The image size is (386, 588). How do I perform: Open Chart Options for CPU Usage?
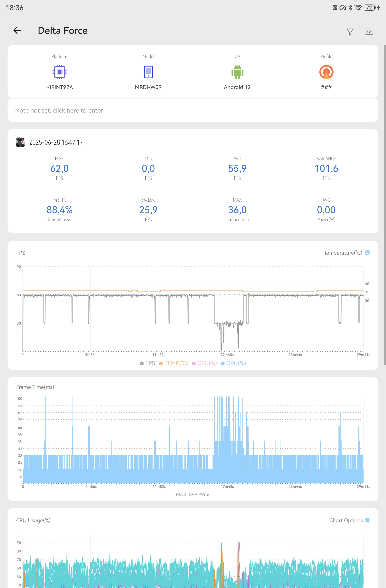pyautogui.click(x=367, y=520)
